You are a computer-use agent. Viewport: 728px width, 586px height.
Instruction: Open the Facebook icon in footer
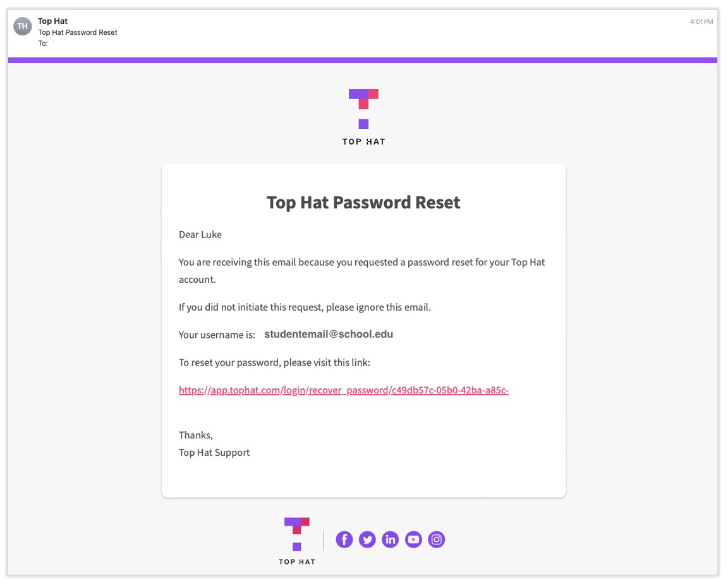pos(344,540)
